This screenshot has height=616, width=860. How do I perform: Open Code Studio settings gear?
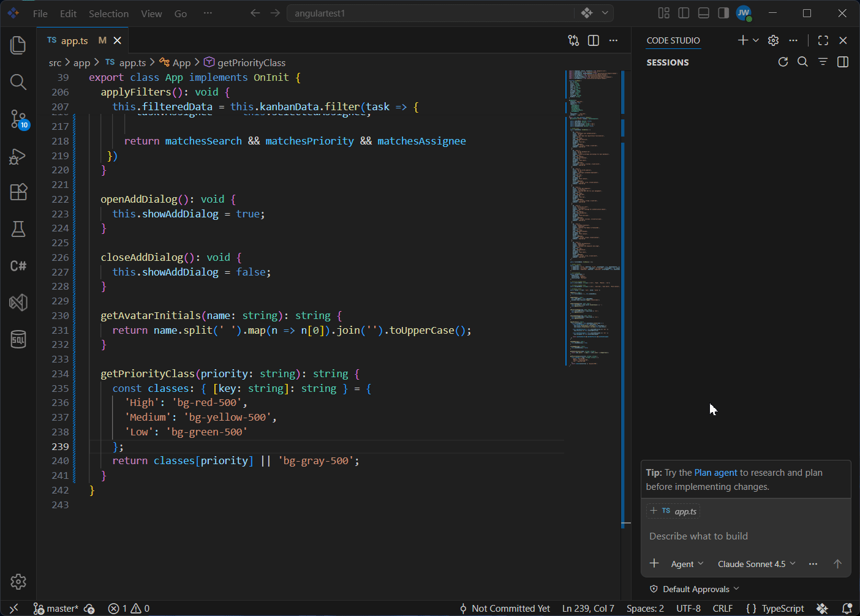coord(774,40)
